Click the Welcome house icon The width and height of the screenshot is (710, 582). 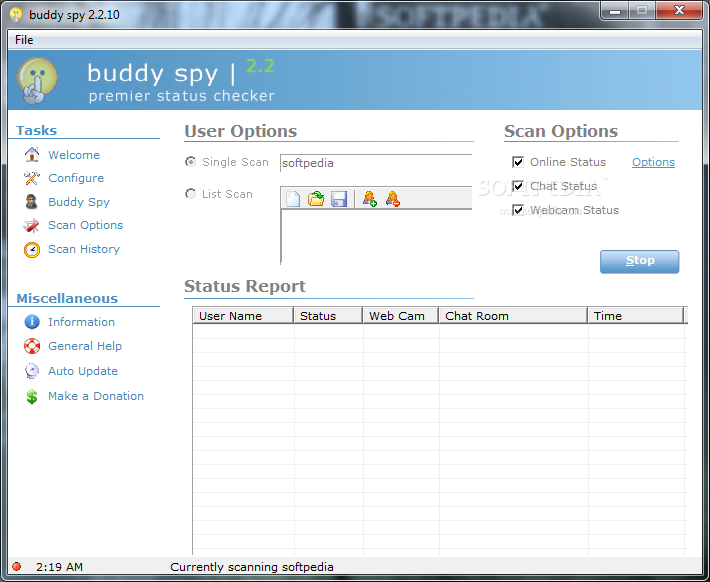(x=32, y=155)
